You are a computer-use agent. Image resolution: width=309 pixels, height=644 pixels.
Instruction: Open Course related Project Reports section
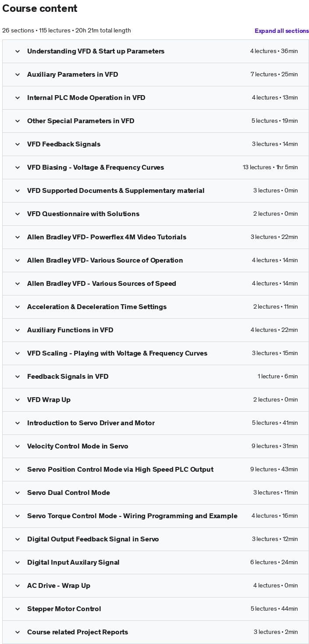tap(78, 632)
